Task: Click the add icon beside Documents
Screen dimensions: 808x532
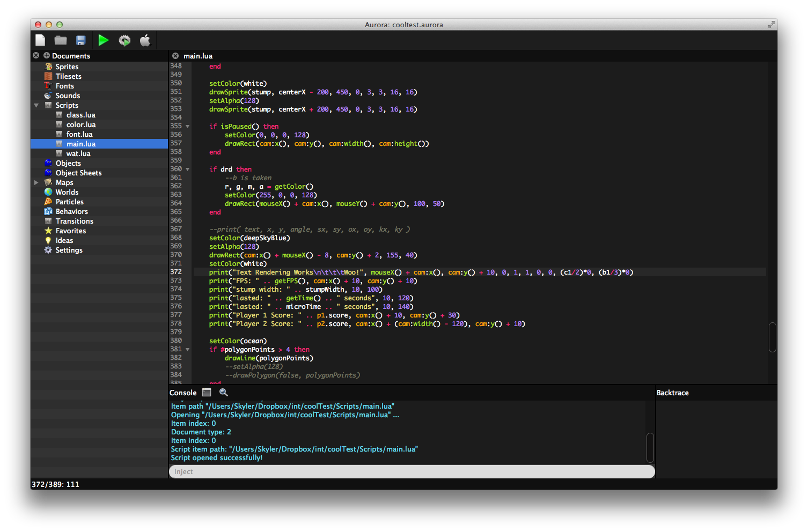Action: click(47, 55)
